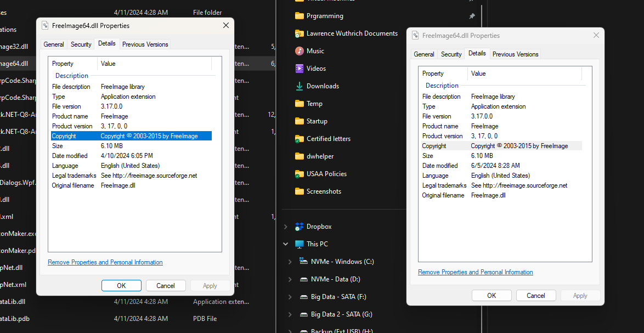Collapse the This PC tree node
This screenshot has height=333, width=644.
tap(286, 244)
